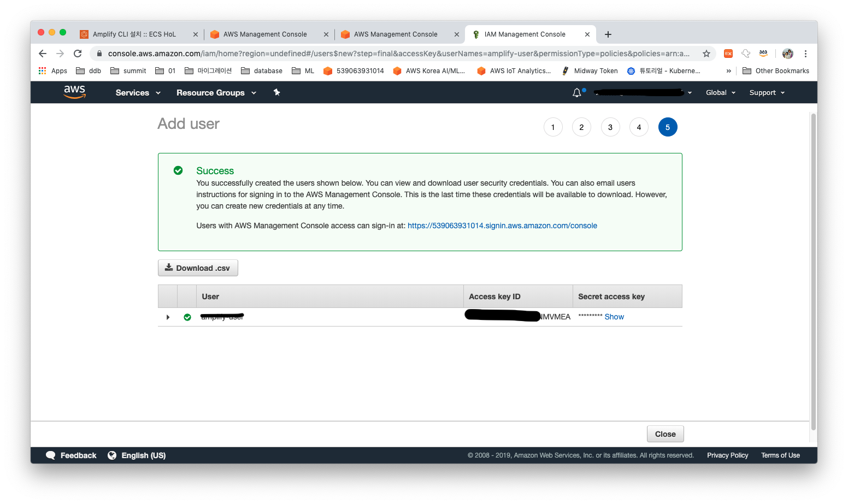Open the Services dropdown menu
This screenshot has width=848, height=504.
138,93
